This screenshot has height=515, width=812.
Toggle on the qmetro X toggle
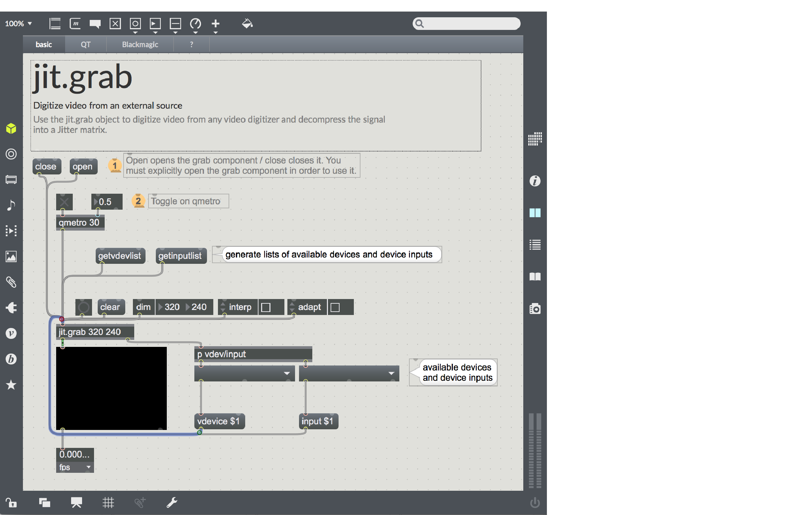tap(64, 202)
